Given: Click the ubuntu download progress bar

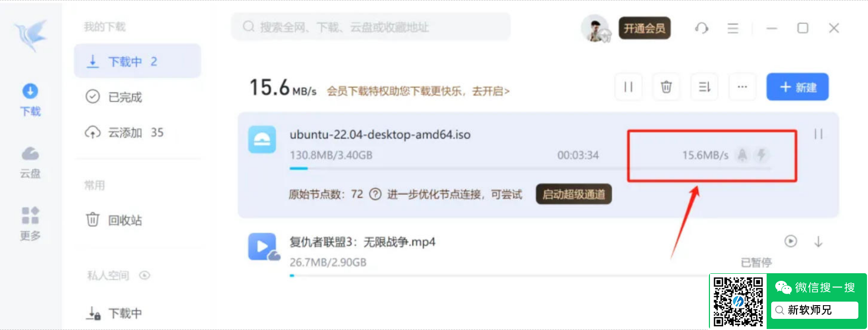Looking at the screenshot, I should click(x=530, y=168).
